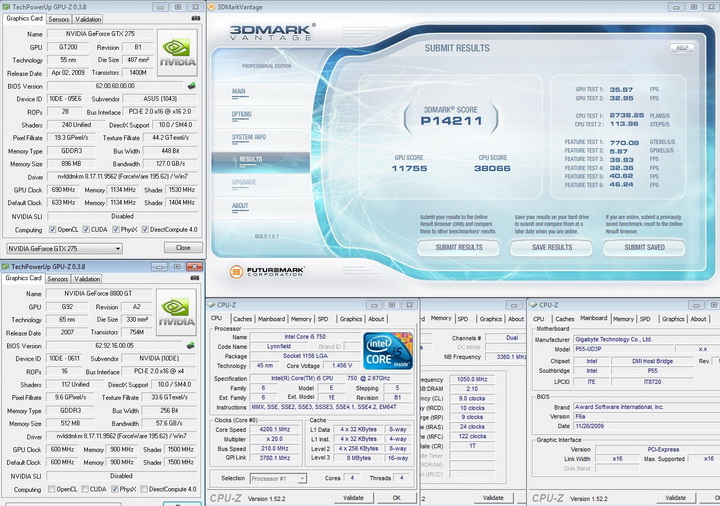Click the Futuremark Corporation logo

click(266, 272)
